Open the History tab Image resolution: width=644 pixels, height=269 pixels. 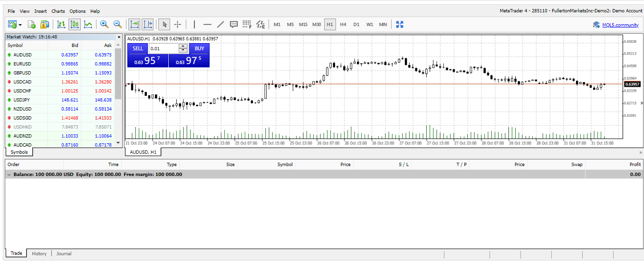pos(39,254)
